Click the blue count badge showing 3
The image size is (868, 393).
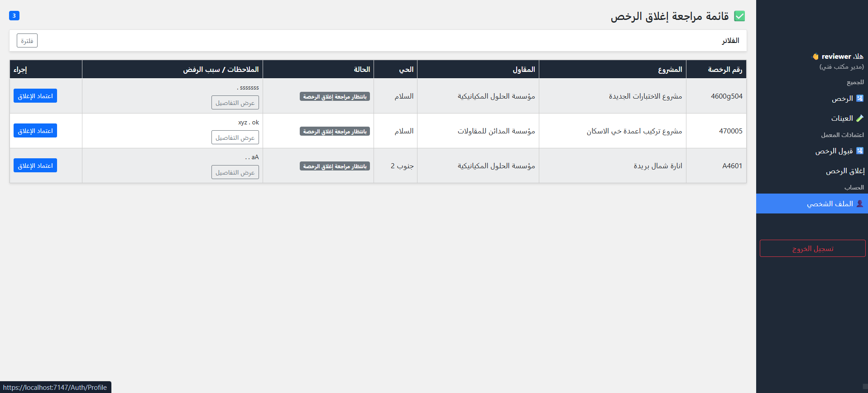14,15
